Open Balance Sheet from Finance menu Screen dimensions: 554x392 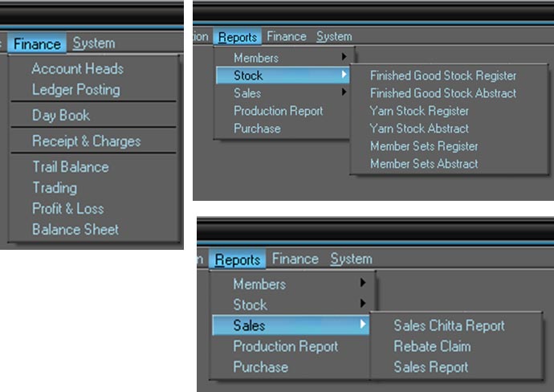75,230
